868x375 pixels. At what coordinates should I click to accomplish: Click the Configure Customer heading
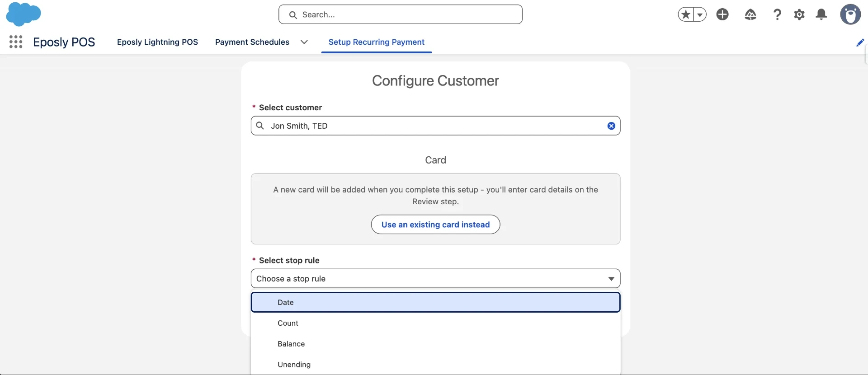(x=435, y=80)
